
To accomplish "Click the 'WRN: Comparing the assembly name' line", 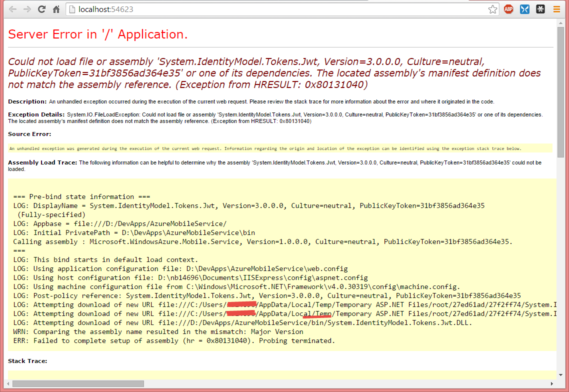I will [x=158, y=331].
